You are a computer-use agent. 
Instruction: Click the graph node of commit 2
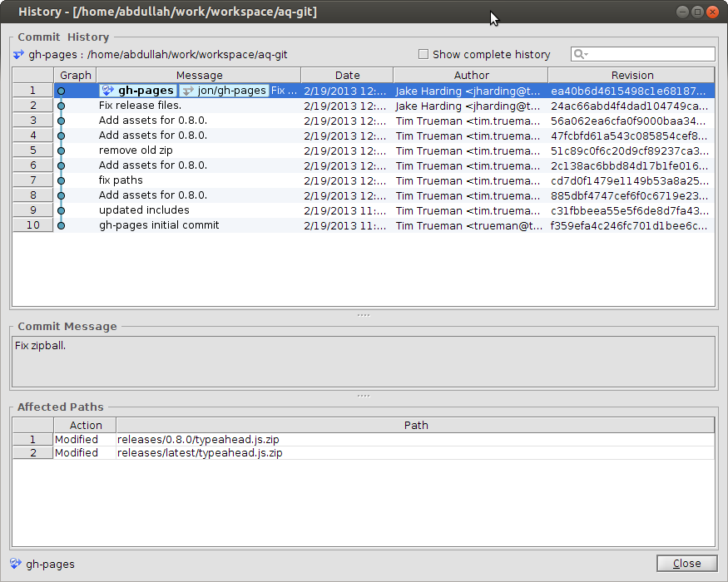click(x=61, y=106)
